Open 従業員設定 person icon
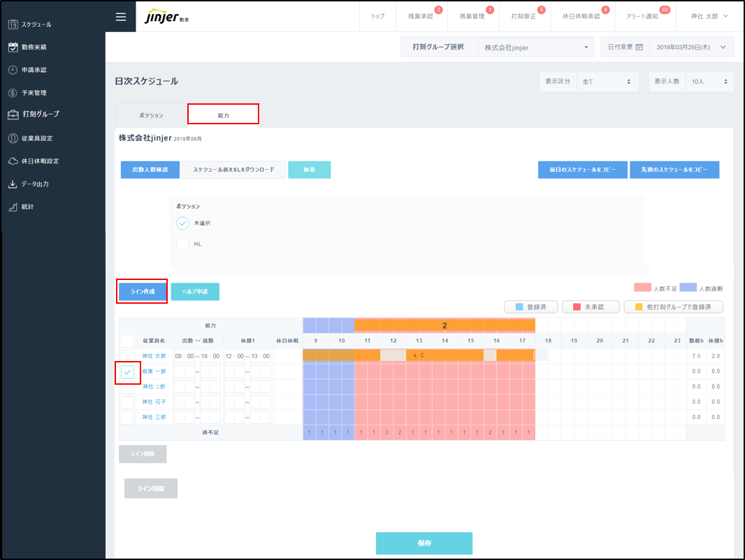The image size is (745, 560). pyautogui.click(x=13, y=138)
